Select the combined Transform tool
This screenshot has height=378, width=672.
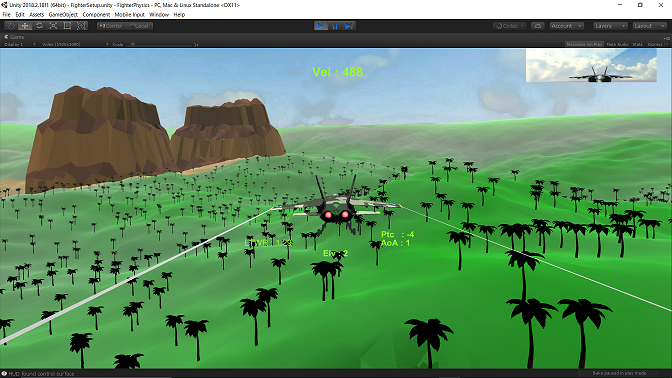coord(81,26)
